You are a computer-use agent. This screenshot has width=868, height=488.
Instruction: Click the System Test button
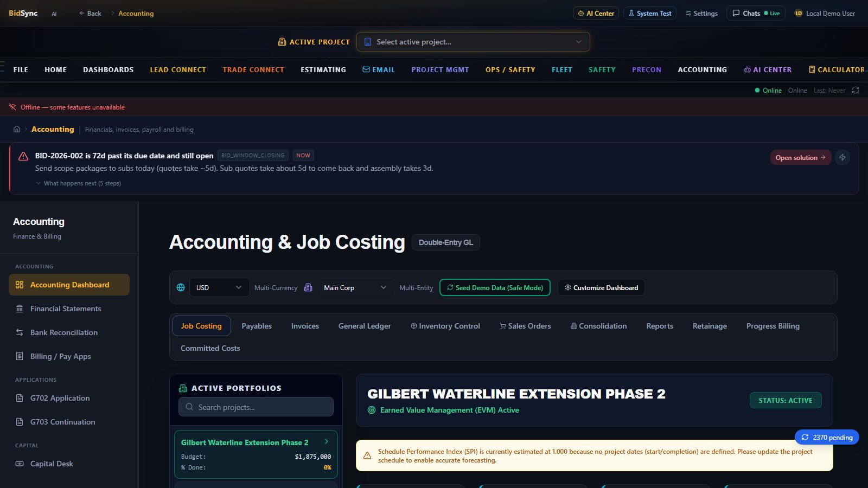(x=649, y=13)
